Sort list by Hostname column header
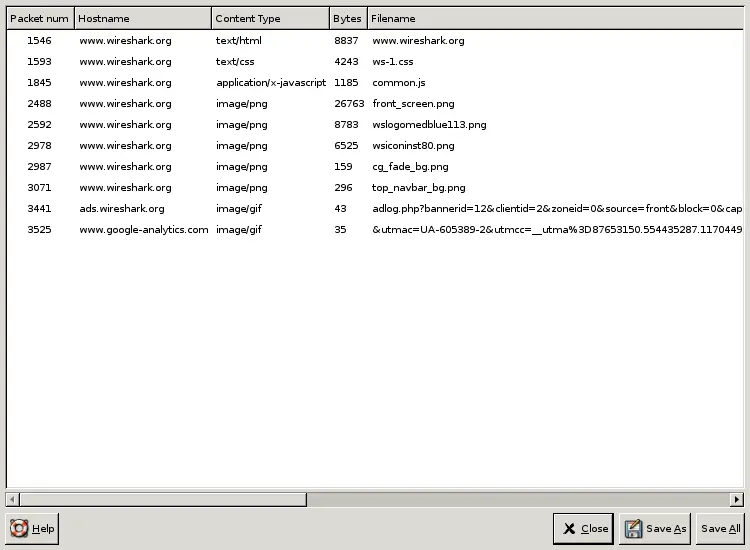This screenshot has width=750, height=550. [x=142, y=18]
